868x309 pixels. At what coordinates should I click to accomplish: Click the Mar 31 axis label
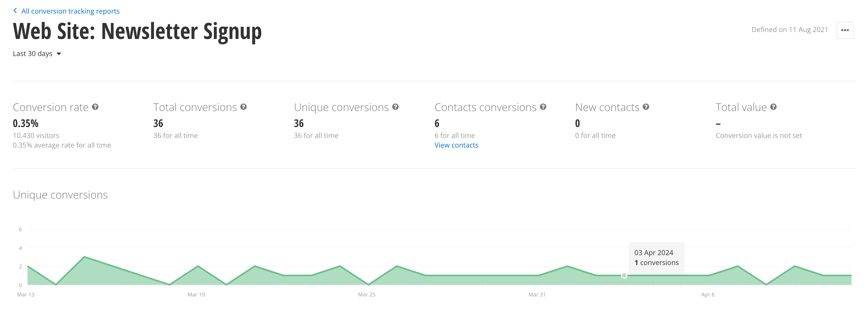click(x=537, y=295)
